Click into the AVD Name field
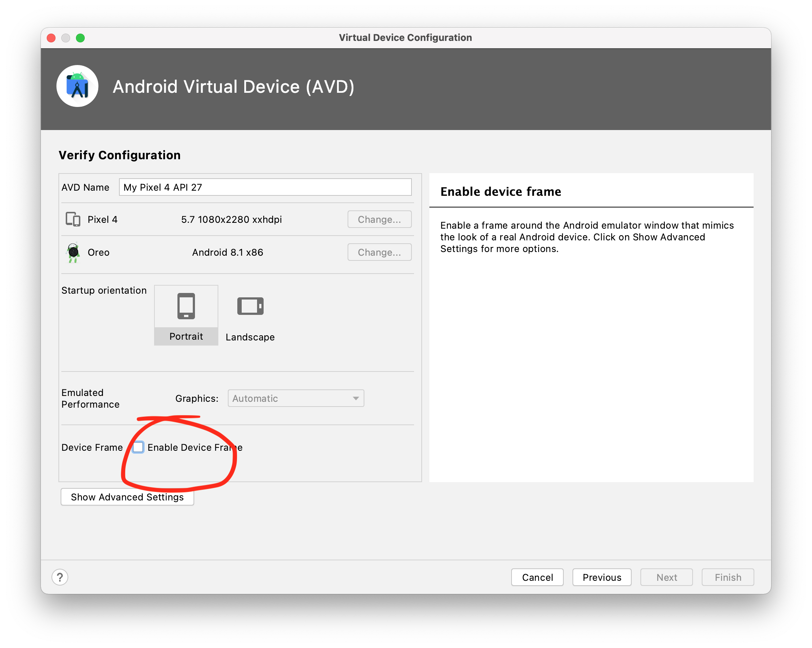The width and height of the screenshot is (812, 648). (265, 187)
